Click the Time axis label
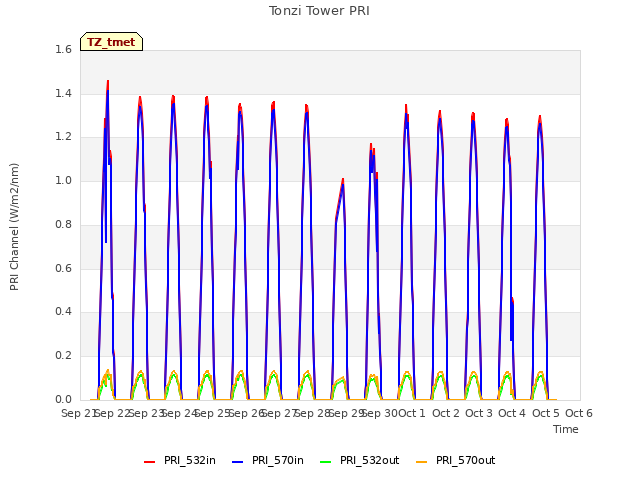 [x=566, y=429]
